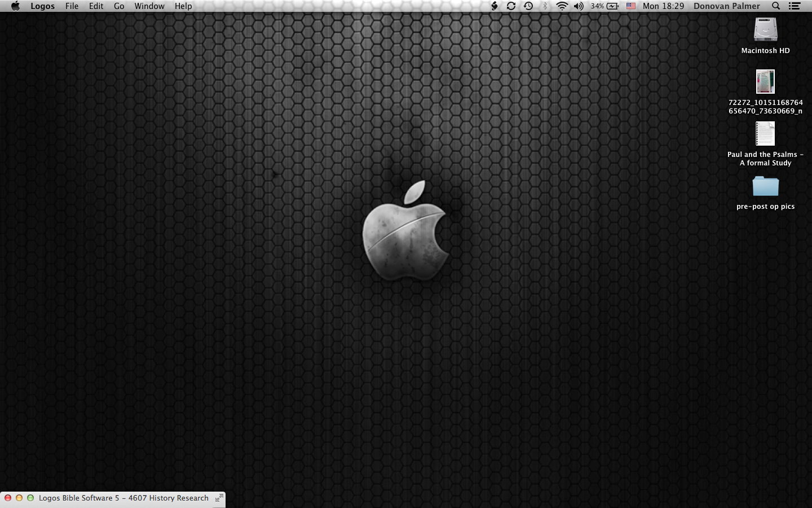Open Spotlight search magnifier
812x508 pixels.
[776, 6]
